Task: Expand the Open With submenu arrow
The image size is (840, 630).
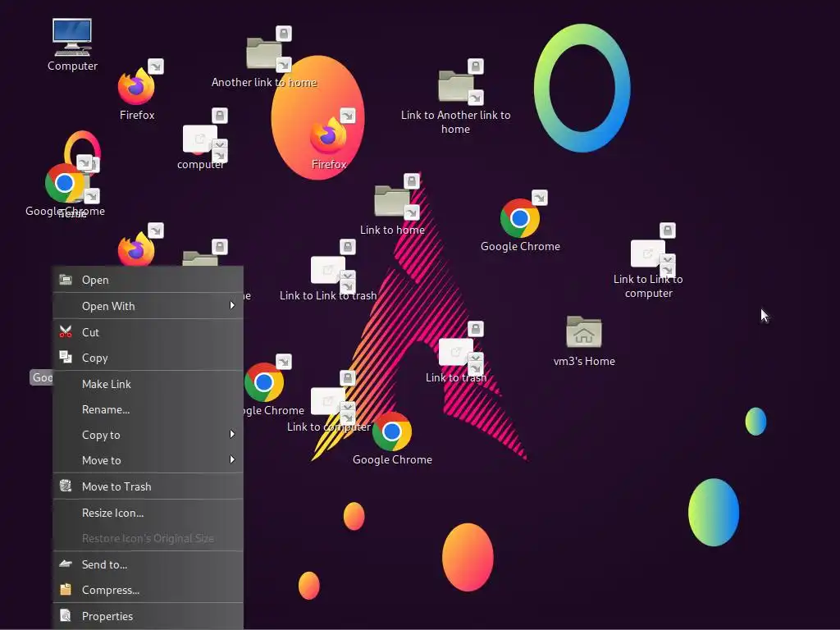Action: (x=232, y=305)
